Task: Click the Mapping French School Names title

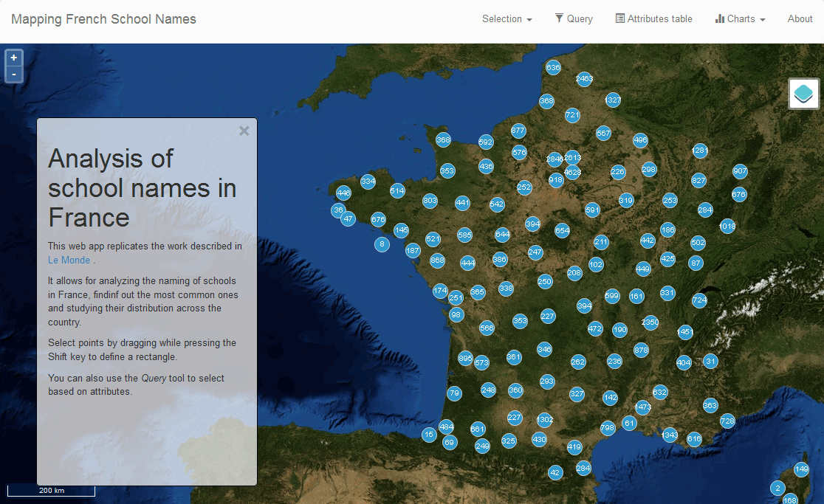Action: coord(103,19)
